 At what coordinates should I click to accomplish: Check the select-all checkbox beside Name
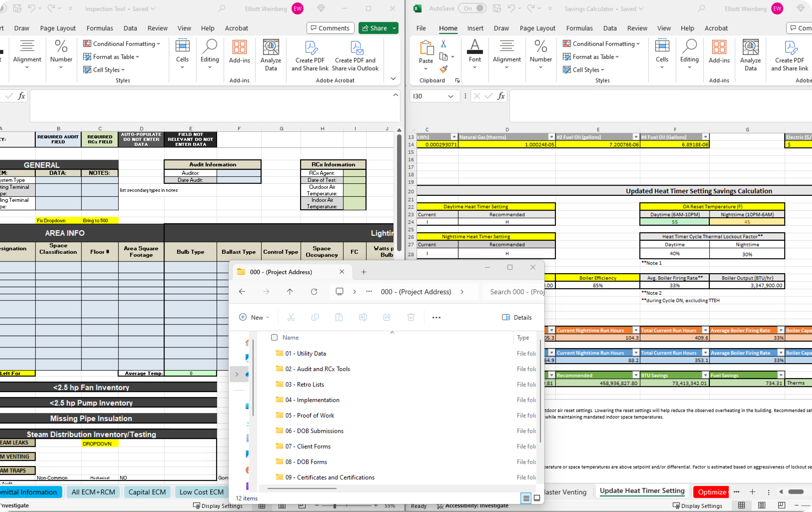274,337
